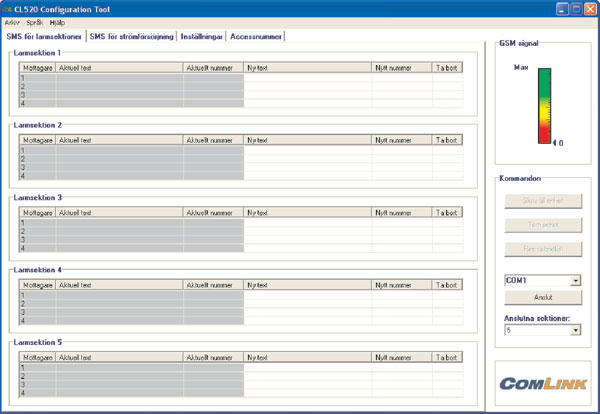Click Nytt nummer cell, row 1, Larmsektion 2
Image resolution: width=600 pixels, height=414 pixels.
coord(401,150)
